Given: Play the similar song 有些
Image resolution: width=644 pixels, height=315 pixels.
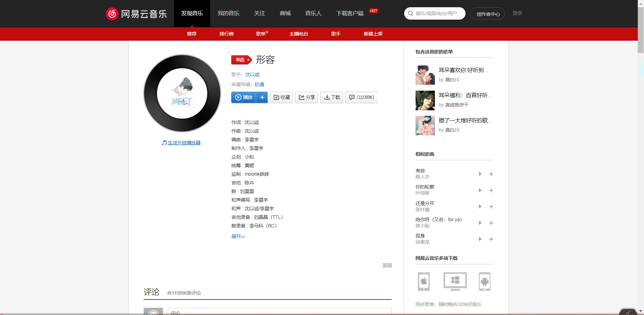Looking at the screenshot, I should tap(480, 174).
